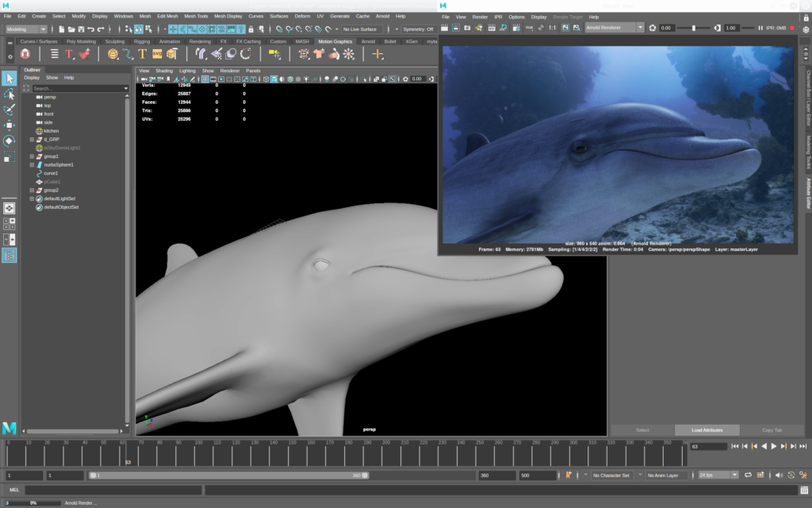Click the Rotate tool in toolbox
Viewport: 812px width, 508px height.
click(x=9, y=140)
